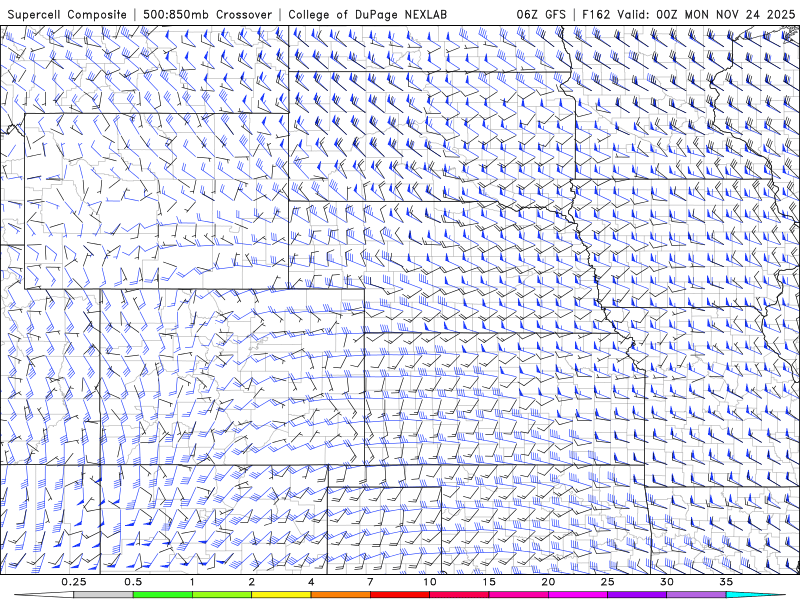The image size is (800, 600).
Task: Click the "7" legend value
Action: click(370, 582)
